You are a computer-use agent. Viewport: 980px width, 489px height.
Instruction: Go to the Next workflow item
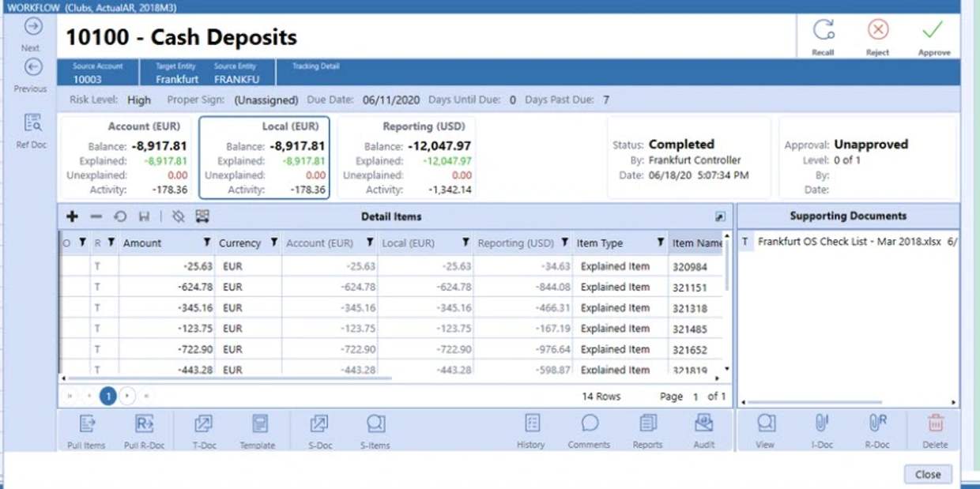(x=32, y=28)
